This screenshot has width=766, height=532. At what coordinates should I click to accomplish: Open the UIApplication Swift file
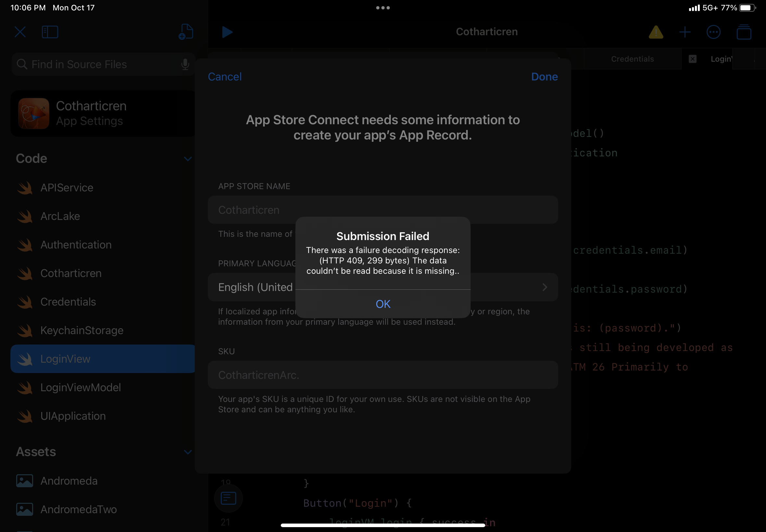pos(103,416)
